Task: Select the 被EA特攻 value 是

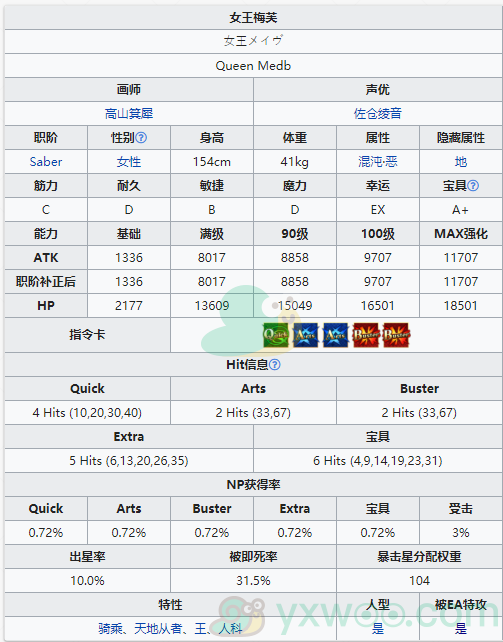Action: (x=461, y=628)
